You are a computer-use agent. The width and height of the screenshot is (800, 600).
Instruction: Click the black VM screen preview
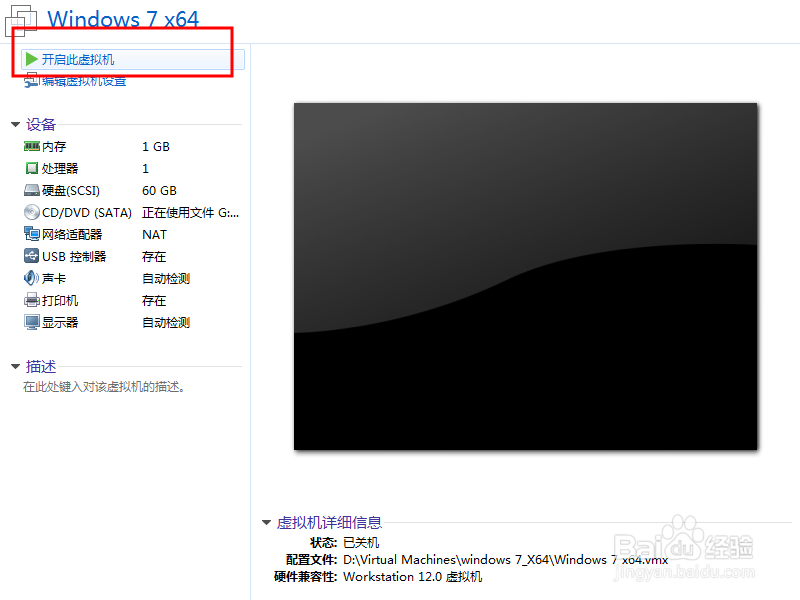click(x=526, y=277)
